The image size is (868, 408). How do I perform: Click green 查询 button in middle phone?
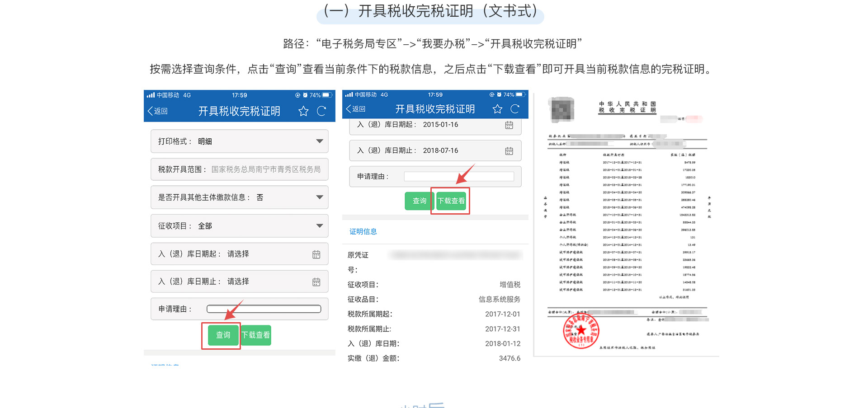[x=420, y=201]
